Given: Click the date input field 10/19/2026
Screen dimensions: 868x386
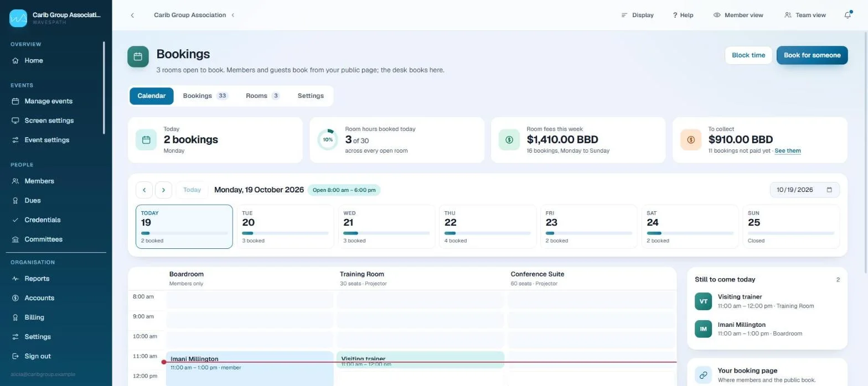Looking at the screenshot, I should tap(804, 190).
